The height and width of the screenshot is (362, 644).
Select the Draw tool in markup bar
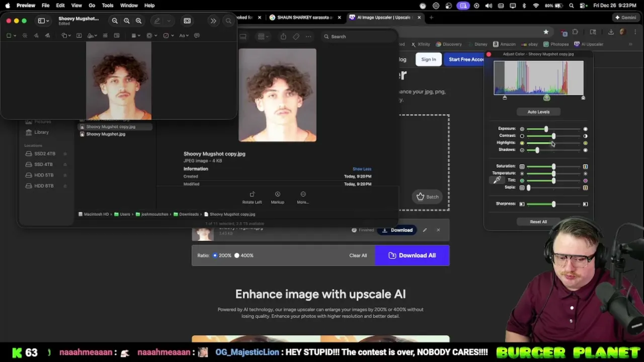pos(47,36)
